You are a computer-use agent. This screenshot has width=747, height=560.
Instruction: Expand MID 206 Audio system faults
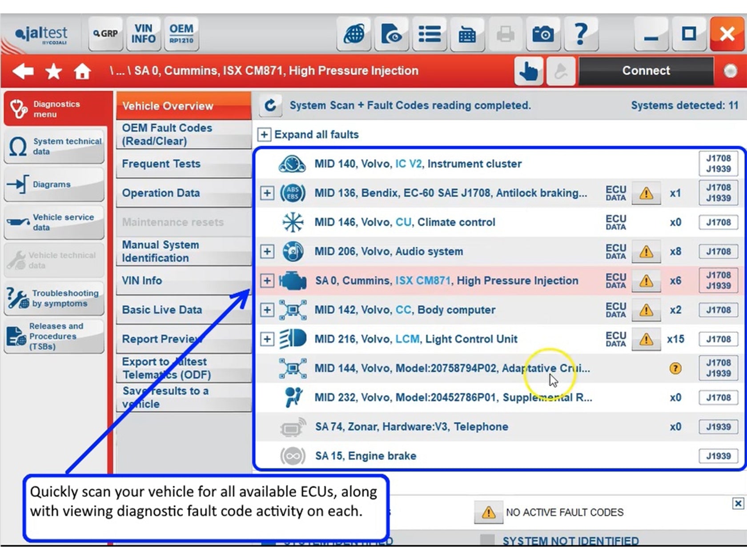267,252
